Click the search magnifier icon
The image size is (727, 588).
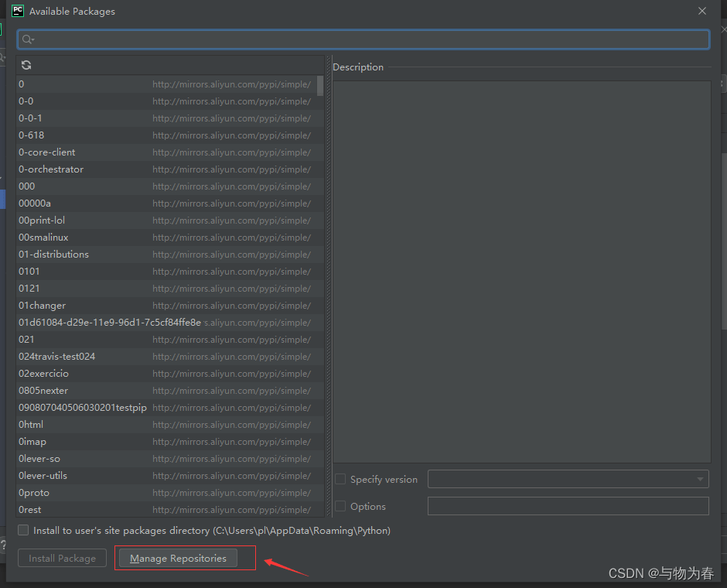[28, 39]
